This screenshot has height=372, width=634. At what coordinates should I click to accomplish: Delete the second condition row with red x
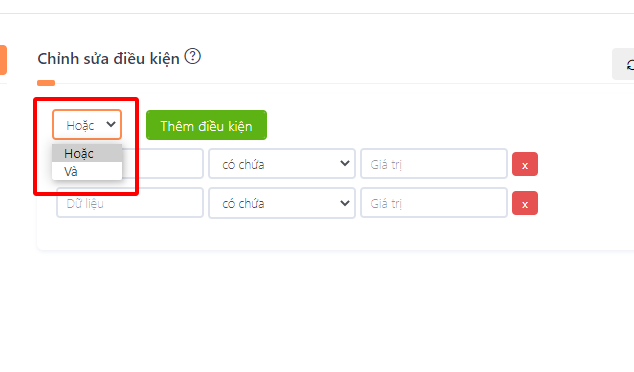tap(525, 203)
